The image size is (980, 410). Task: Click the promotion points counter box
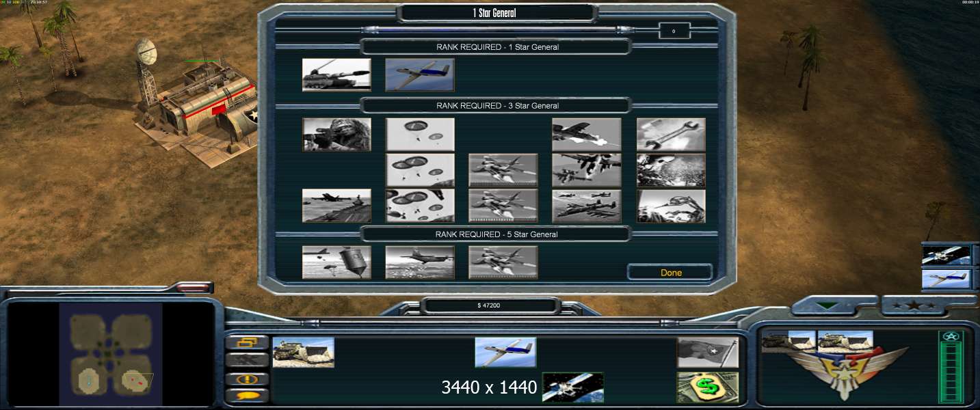[674, 31]
